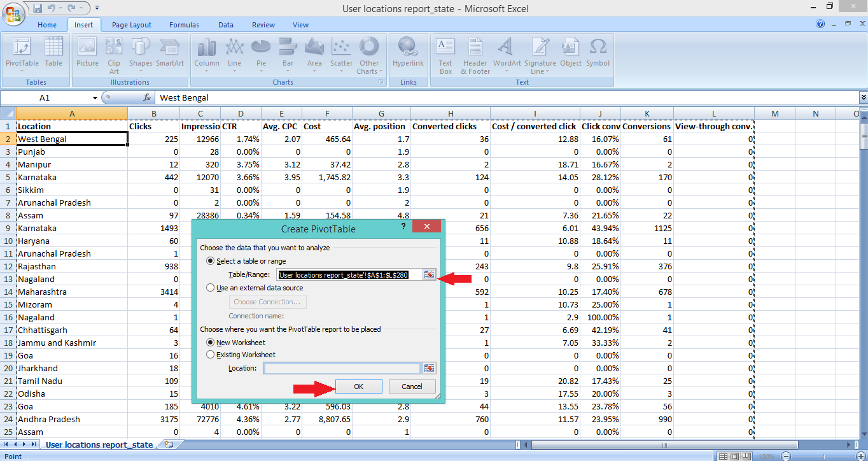
Task: Click cost value '8,807.65'
Action: [328, 419]
